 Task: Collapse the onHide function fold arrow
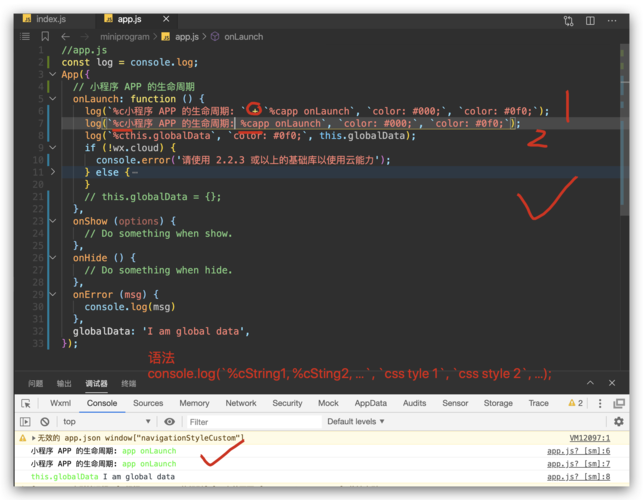[52, 258]
